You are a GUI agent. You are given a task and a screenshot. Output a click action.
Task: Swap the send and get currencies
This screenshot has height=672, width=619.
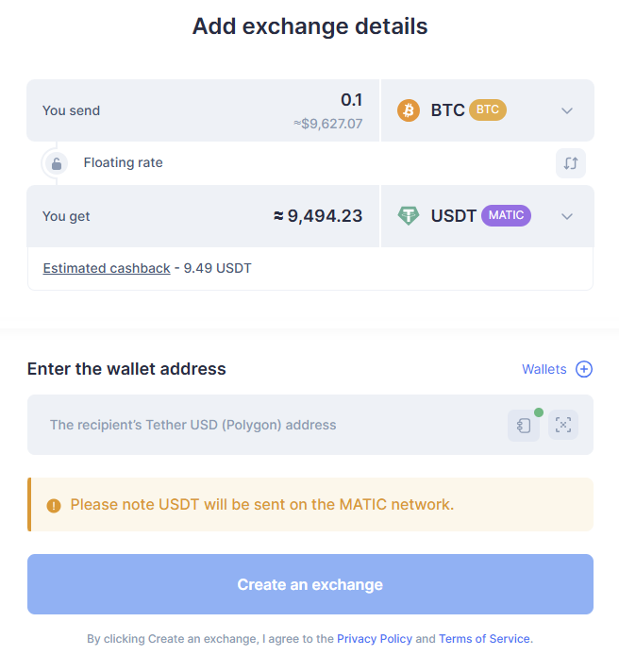click(x=570, y=162)
